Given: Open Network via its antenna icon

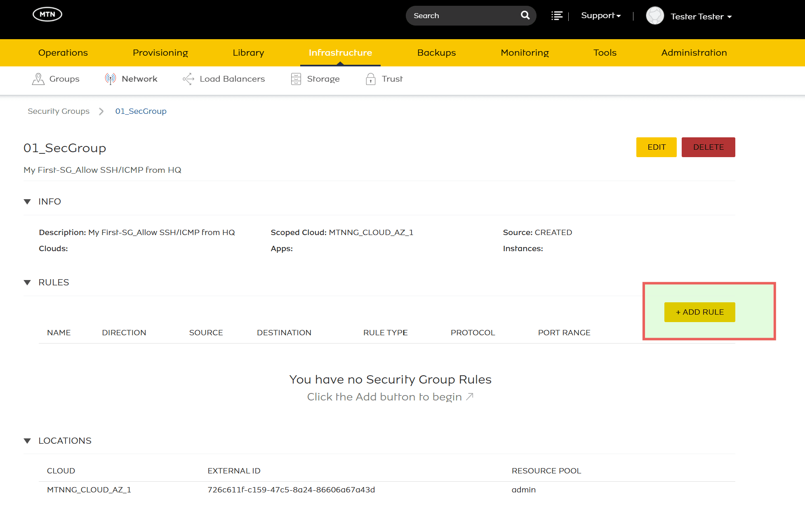Looking at the screenshot, I should click(x=110, y=79).
